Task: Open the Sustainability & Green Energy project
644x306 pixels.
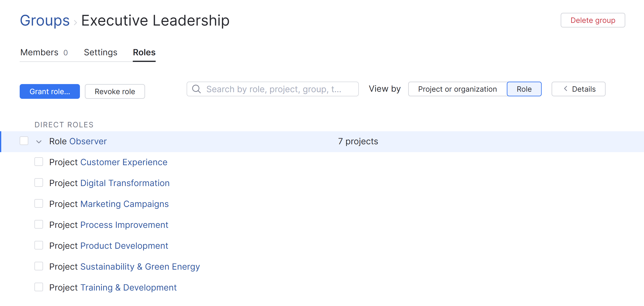Action: [x=140, y=266]
